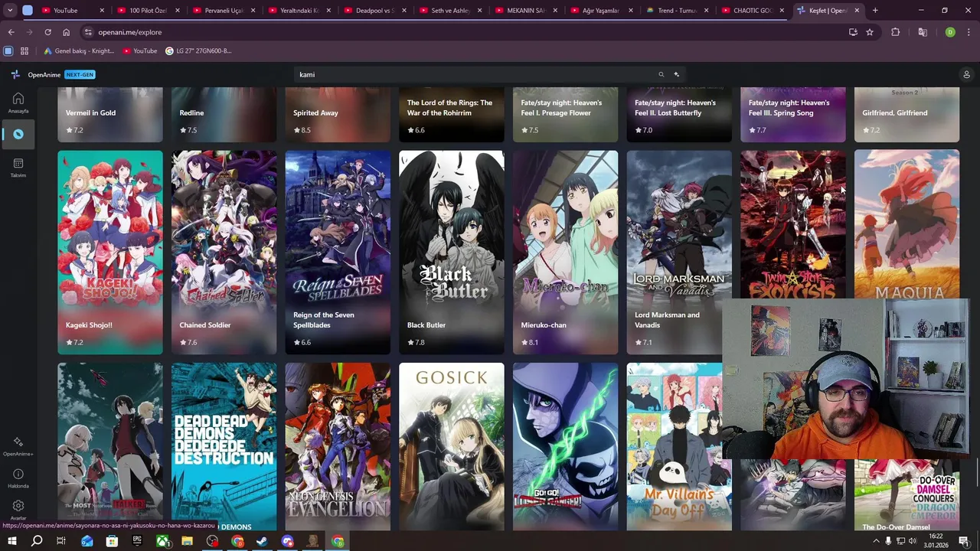Image resolution: width=980 pixels, height=551 pixels.
Task: Click the browser reload button
Action: (x=47, y=32)
